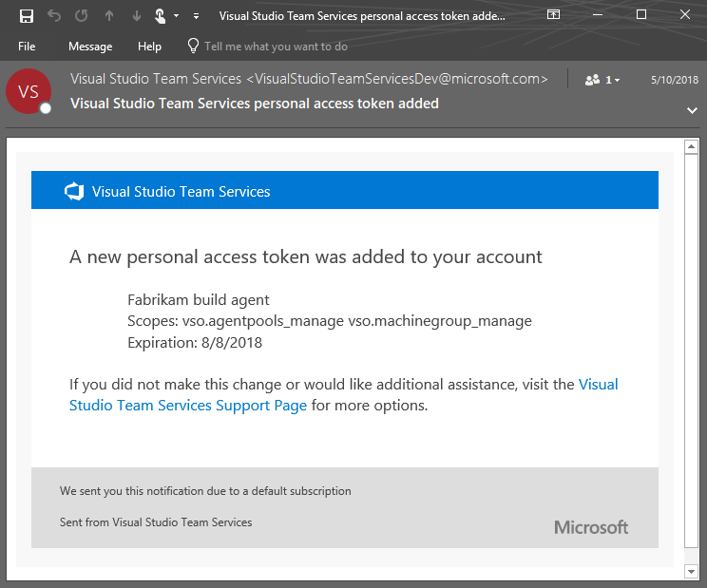Image resolution: width=707 pixels, height=588 pixels.
Task: Click the Redo icon in quick access toolbar
Action: (82, 15)
